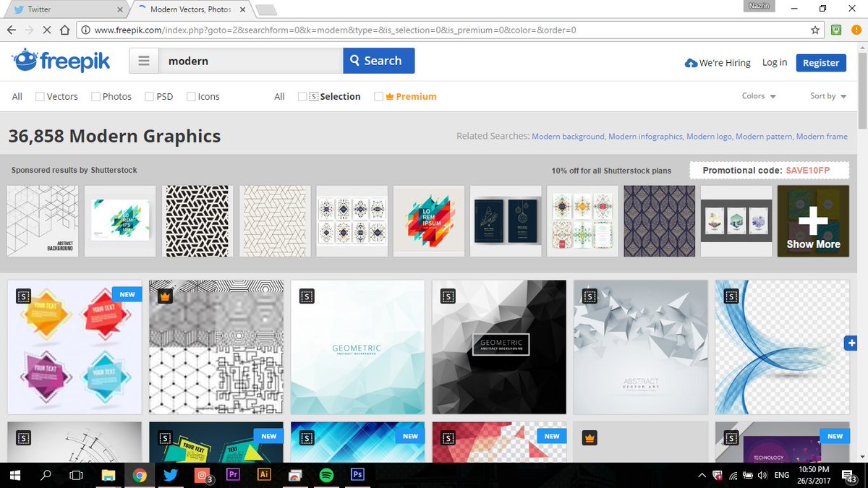Click the browser home button
Screen dimensions: 868x488
click(65, 30)
